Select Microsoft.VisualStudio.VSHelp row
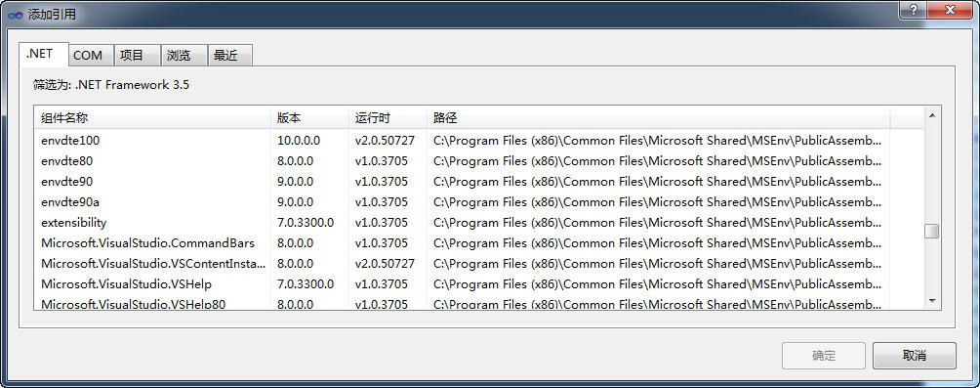The width and height of the screenshot is (980, 388). pos(478,284)
